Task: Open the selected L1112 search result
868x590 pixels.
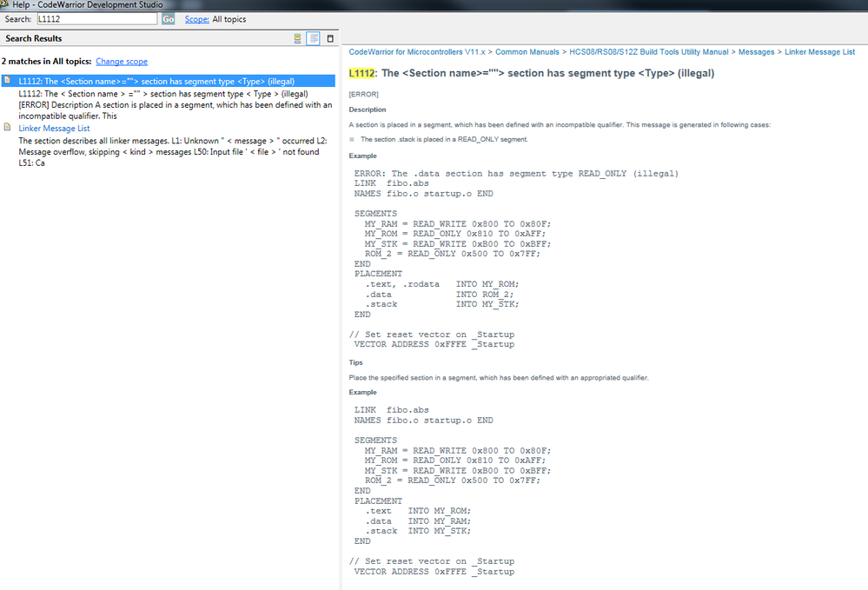Action: point(169,81)
